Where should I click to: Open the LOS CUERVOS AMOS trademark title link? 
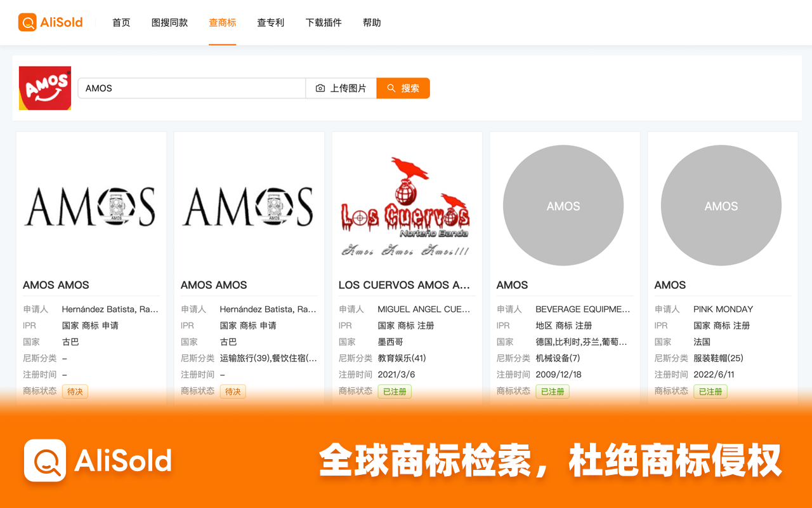click(406, 284)
